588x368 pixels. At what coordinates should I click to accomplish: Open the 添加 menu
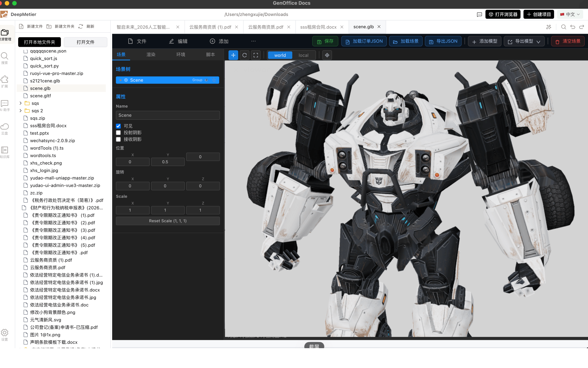[219, 41]
